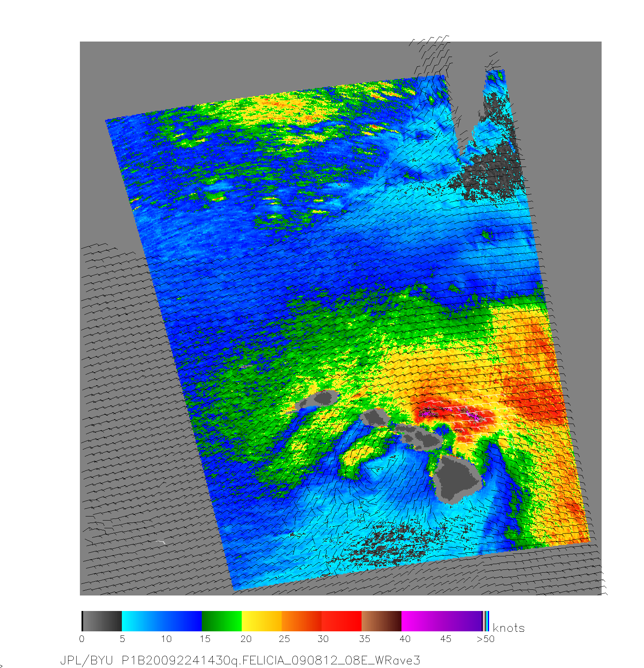
Task: Click the gray 0-5 knots color band
Action: tap(102, 621)
